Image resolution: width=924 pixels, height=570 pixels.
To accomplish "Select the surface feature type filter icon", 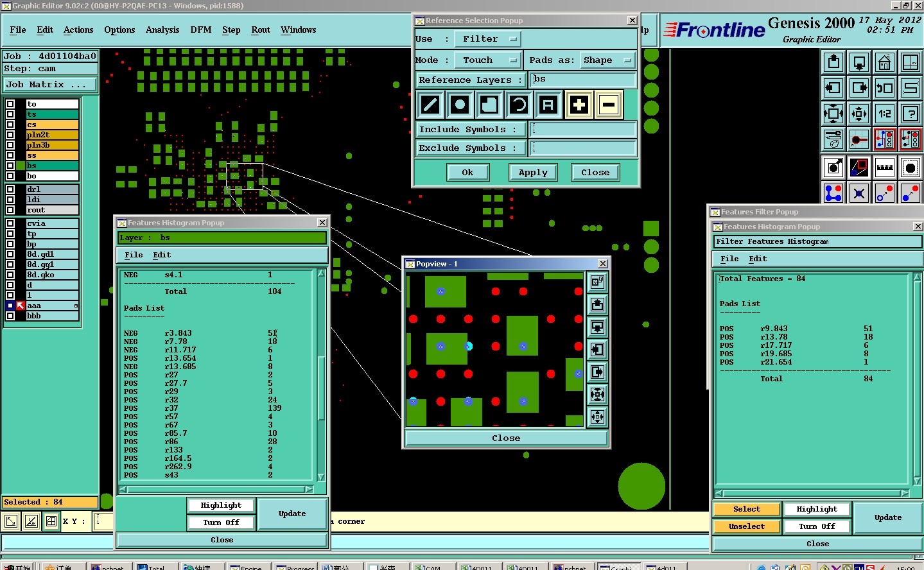I will [x=489, y=104].
